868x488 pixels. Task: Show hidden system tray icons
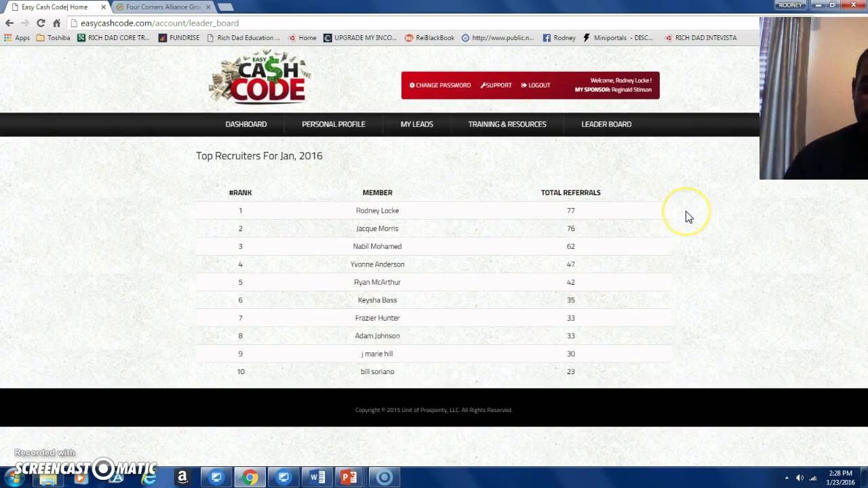tap(787, 478)
